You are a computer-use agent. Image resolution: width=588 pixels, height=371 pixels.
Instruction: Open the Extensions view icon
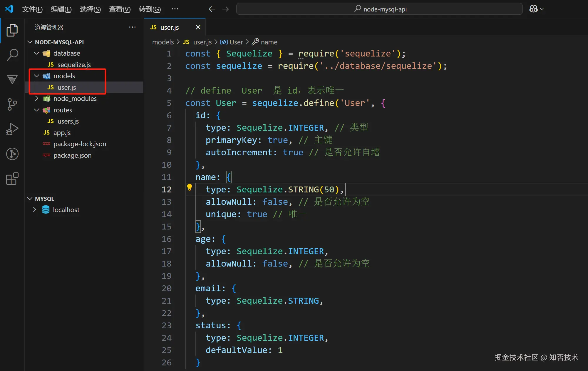12,179
